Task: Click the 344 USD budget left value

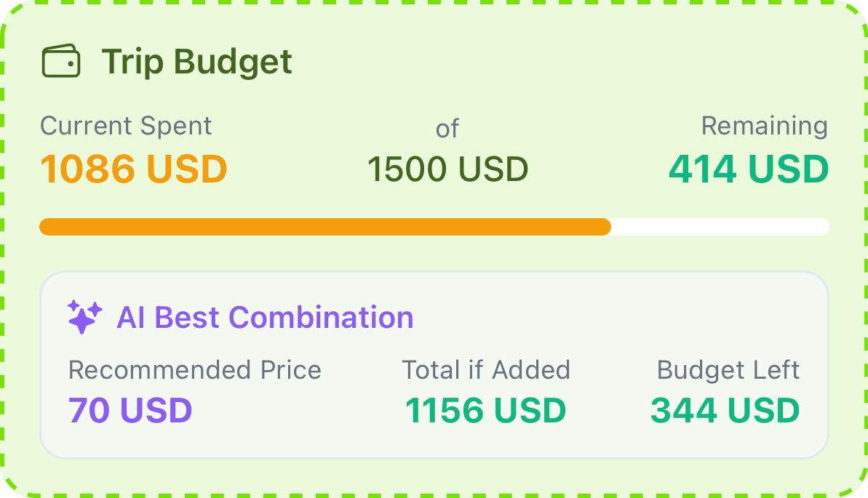Action: click(725, 410)
